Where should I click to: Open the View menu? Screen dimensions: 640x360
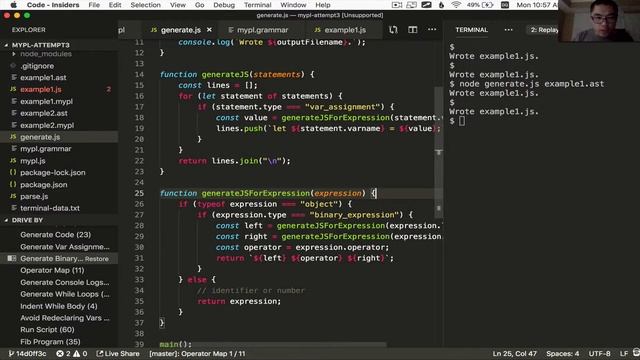178,5
